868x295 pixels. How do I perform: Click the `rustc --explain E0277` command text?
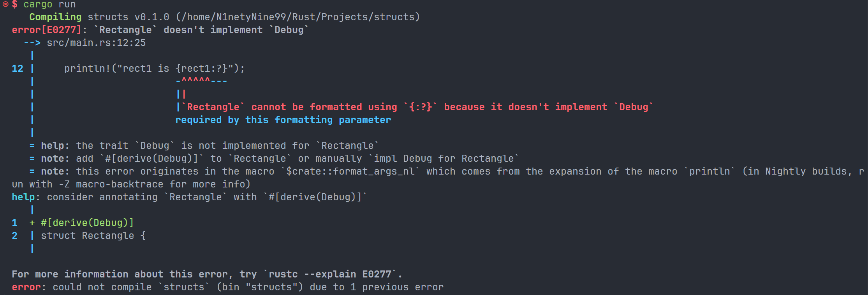click(x=329, y=274)
